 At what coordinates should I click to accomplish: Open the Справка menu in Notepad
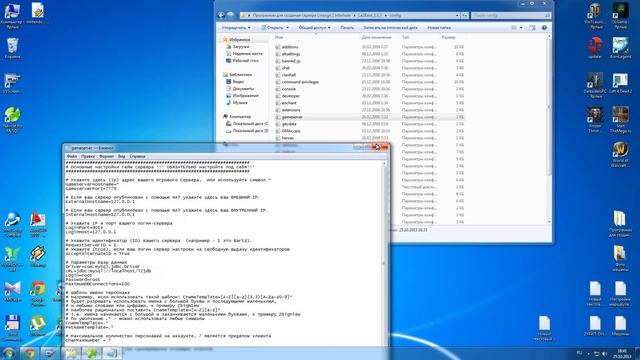pyautogui.click(x=138, y=156)
